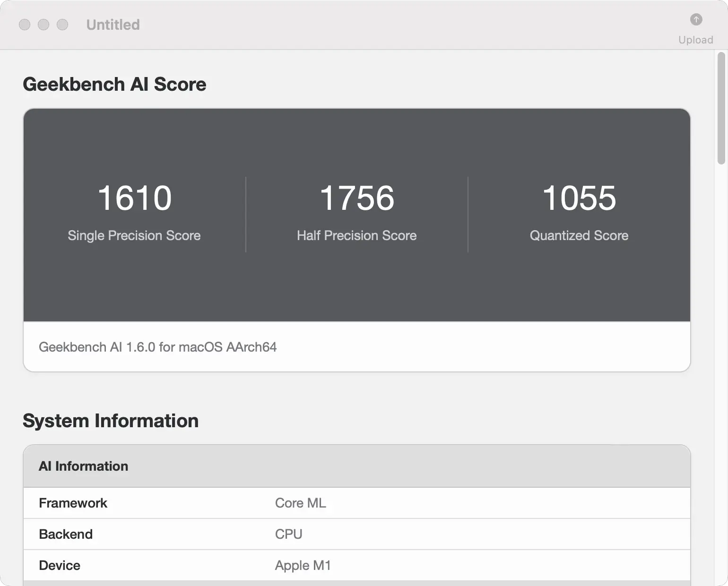The height and width of the screenshot is (586, 728).
Task: Click the Apple M1 device value
Action: [303, 565]
